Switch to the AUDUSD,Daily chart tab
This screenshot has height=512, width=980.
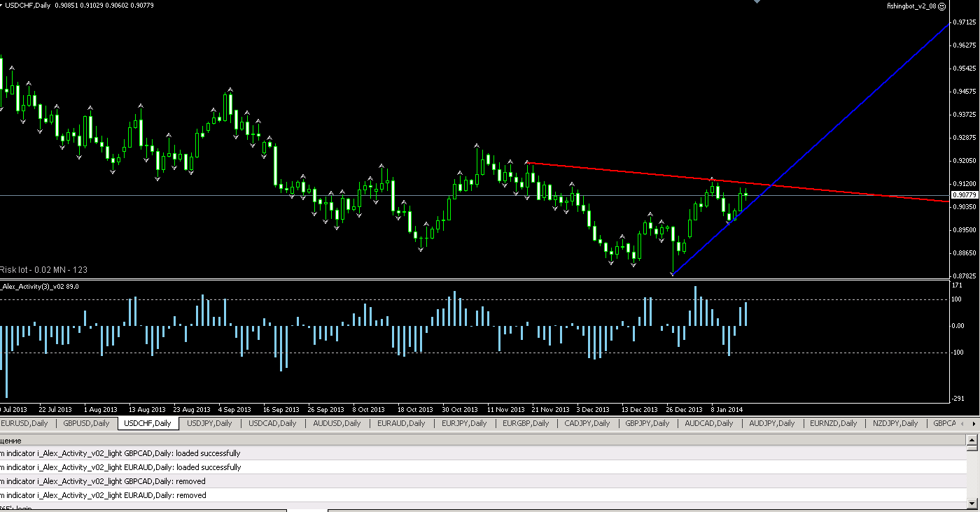point(337,423)
